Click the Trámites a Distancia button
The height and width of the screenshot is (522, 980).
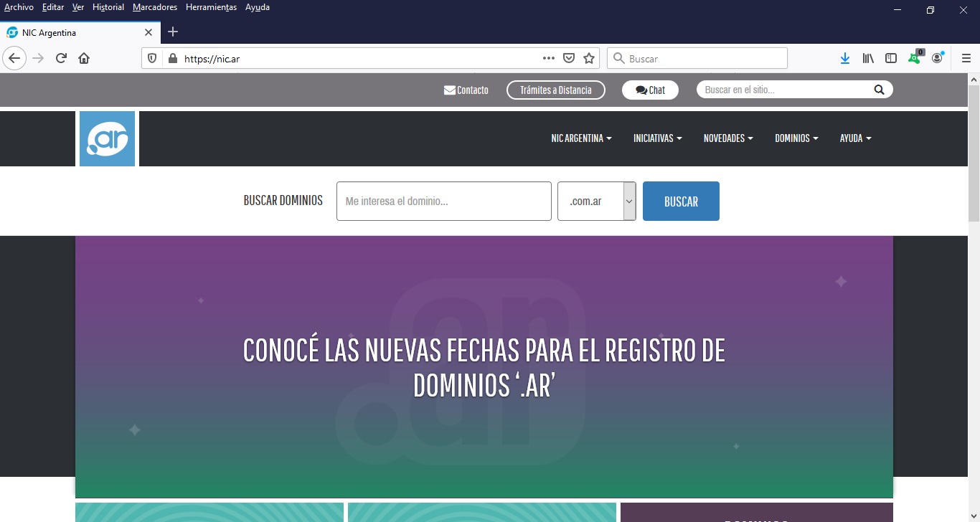556,90
